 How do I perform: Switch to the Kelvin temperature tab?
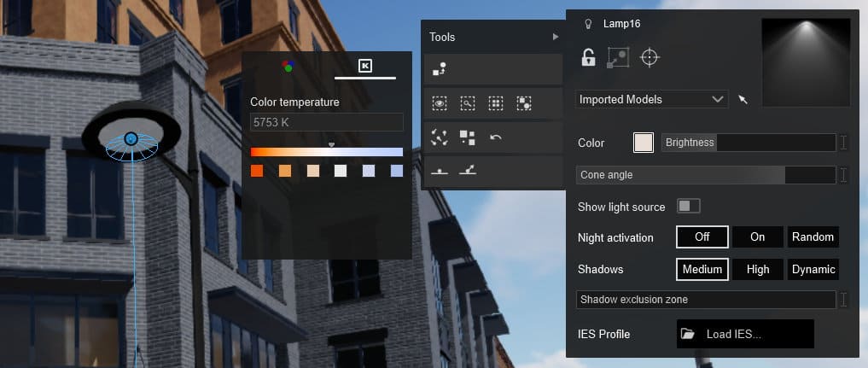pos(364,66)
